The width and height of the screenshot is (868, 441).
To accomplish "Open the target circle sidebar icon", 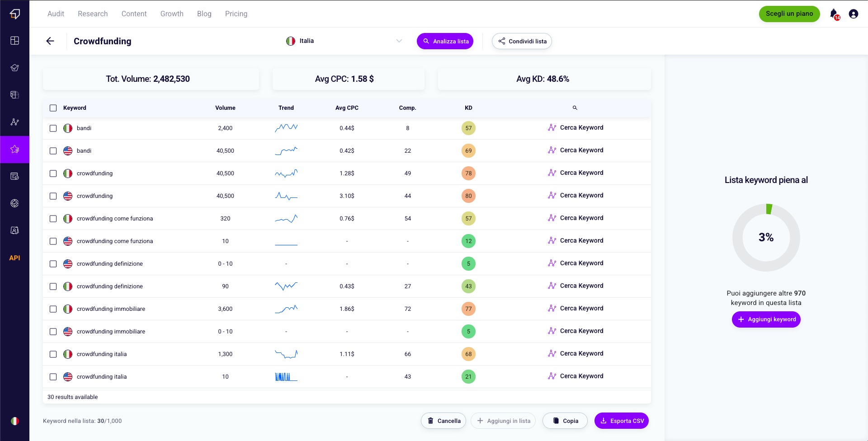I will click(14, 203).
